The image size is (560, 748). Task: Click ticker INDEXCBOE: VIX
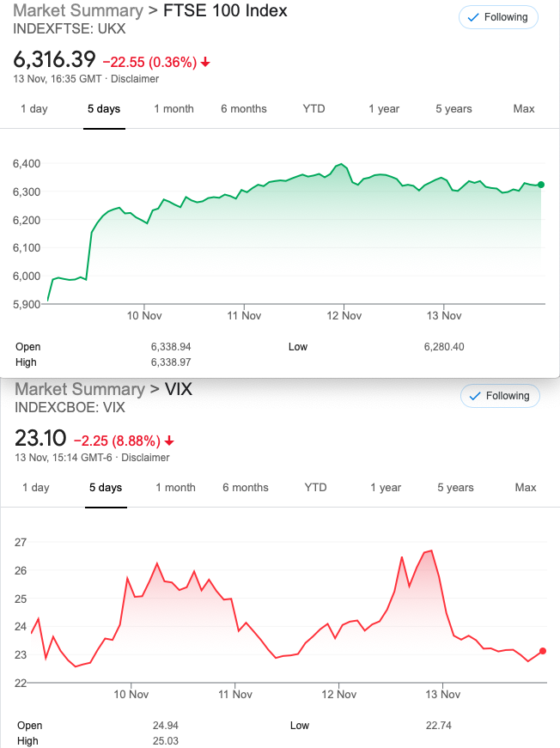coord(70,407)
